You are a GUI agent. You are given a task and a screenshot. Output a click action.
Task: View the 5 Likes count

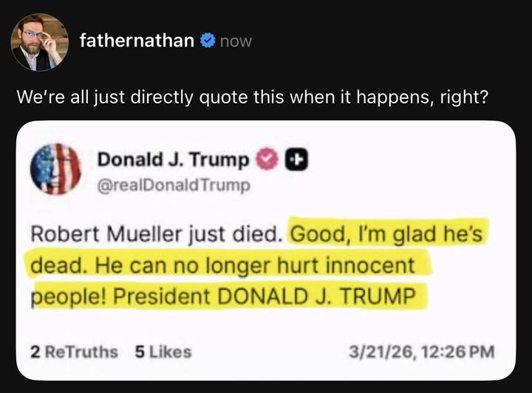click(x=163, y=352)
